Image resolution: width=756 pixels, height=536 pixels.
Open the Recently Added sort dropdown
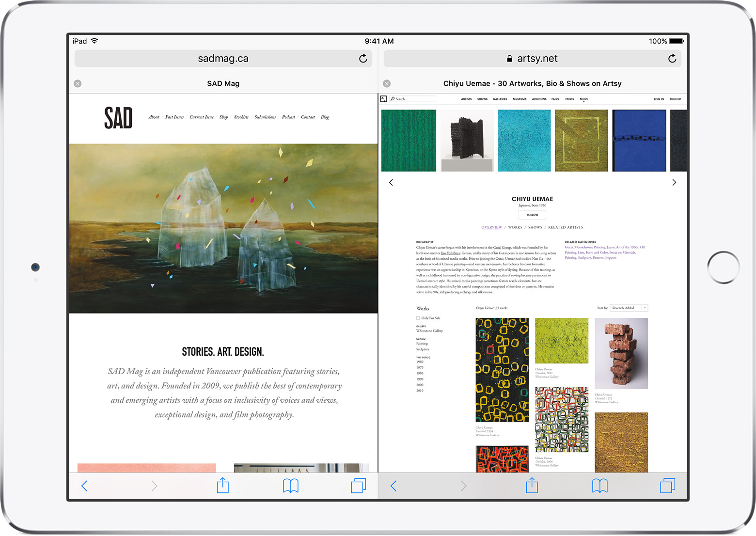628,308
